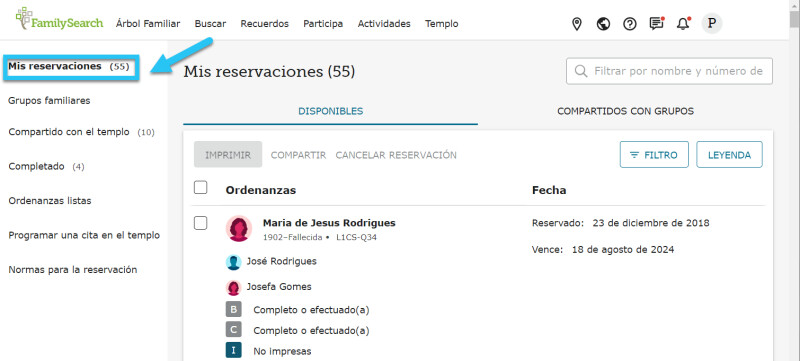Switch to COMPARTIDOS CON GRUPOS tab
The image size is (800, 361).
point(626,111)
